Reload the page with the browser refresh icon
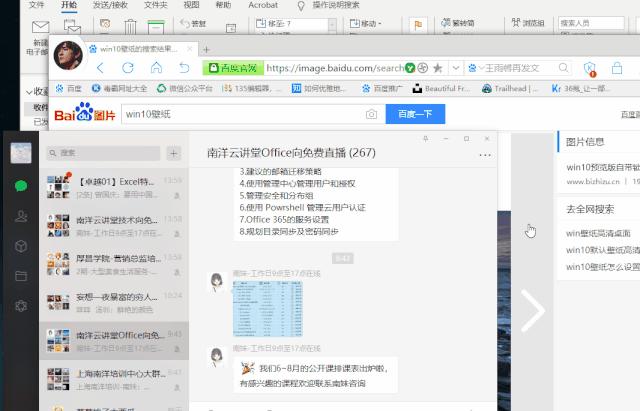This screenshot has height=411, width=640. (128, 68)
